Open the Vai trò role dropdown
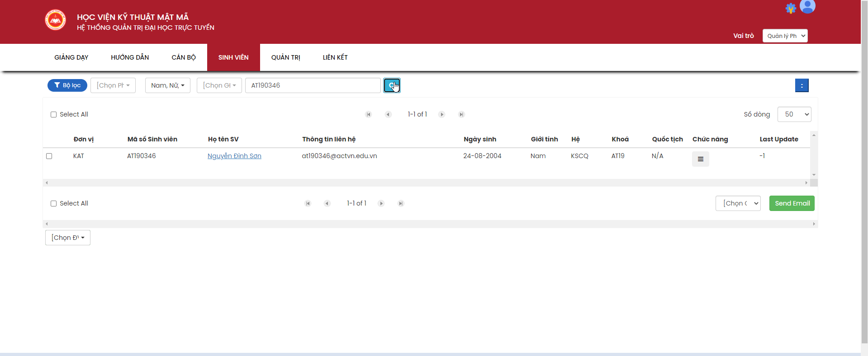The image size is (868, 356). coord(785,36)
